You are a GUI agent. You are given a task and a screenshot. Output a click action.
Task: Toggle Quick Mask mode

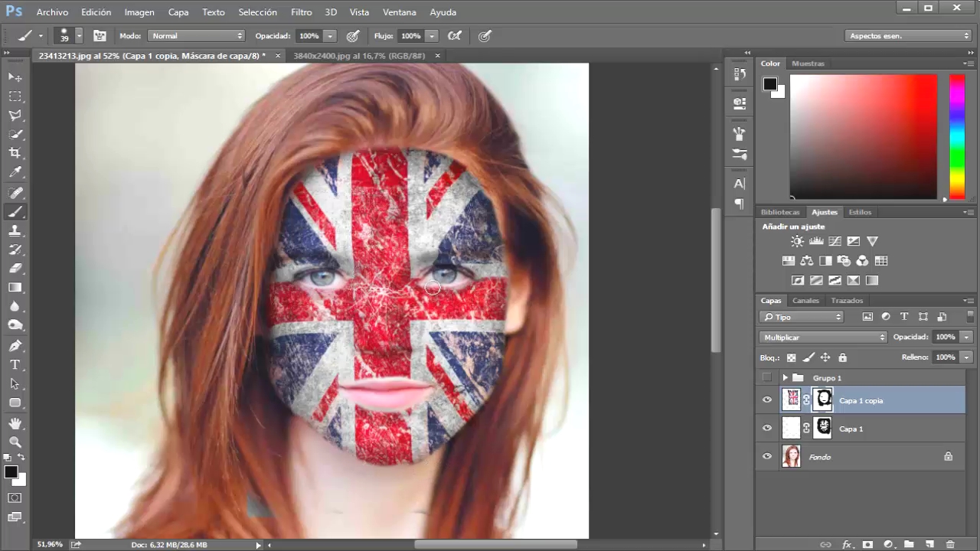click(x=15, y=497)
